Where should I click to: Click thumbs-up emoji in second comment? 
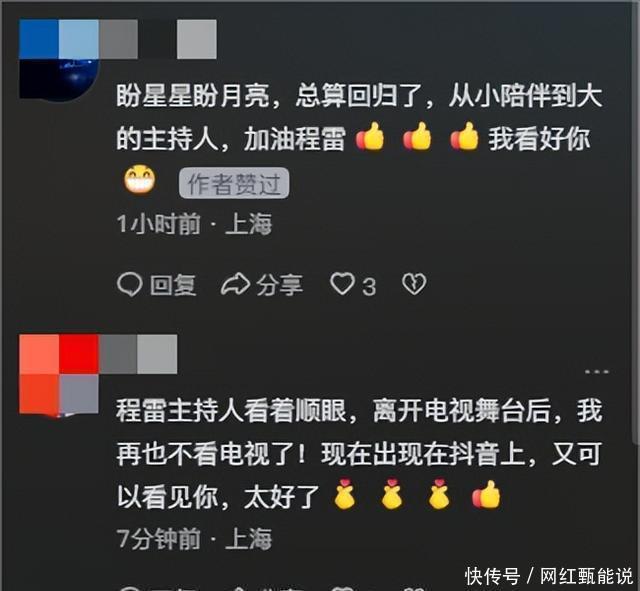pyautogui.click(x=486, y=494)
